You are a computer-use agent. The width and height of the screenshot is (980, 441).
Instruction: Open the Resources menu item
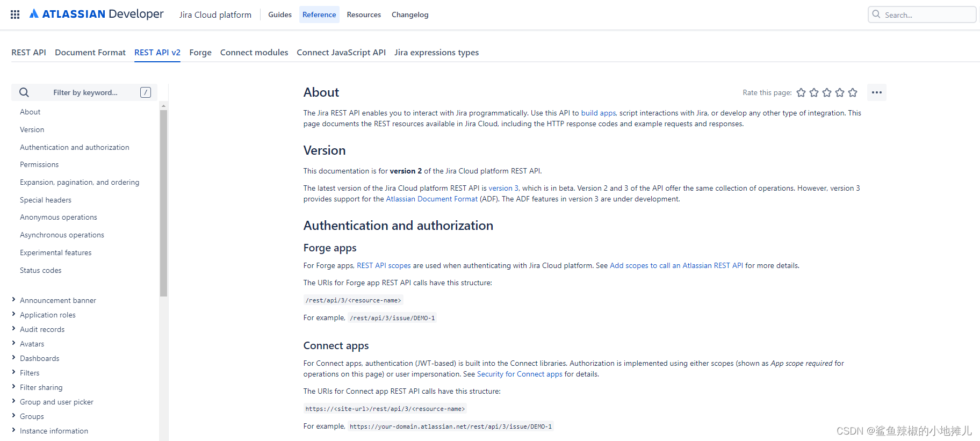tap(364, 15)
